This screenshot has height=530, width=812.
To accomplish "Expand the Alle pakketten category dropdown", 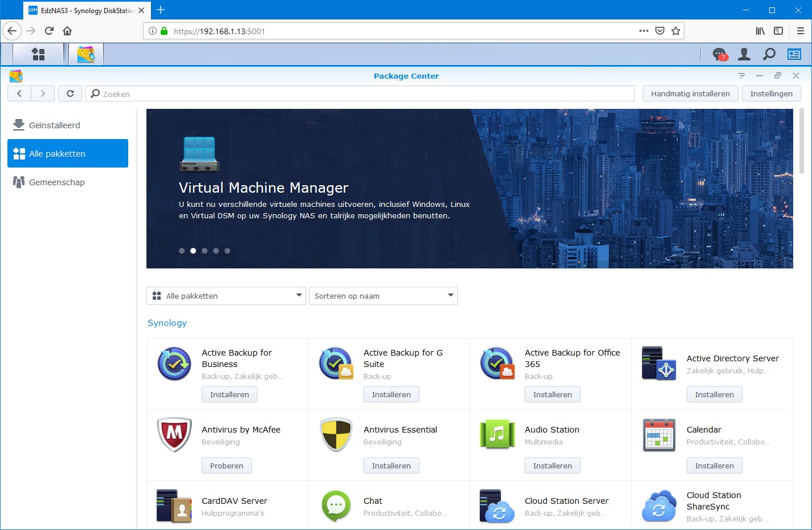I will pyautogui.click(x=226, y=296).
